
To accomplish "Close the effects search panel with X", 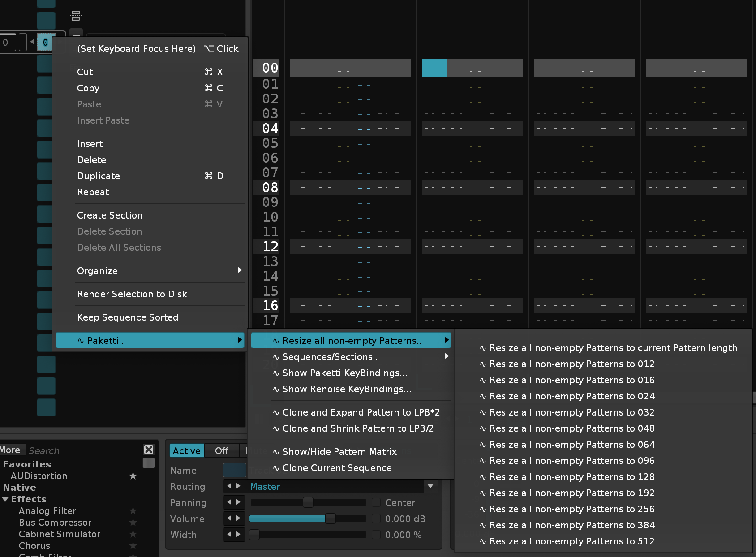I will (x=149, y=450).
